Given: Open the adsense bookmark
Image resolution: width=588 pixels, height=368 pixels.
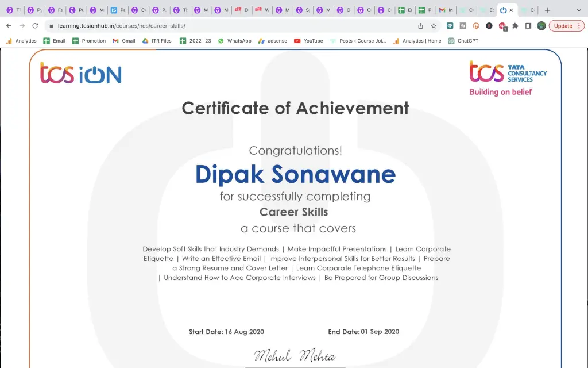Looking at the screenshot, I should (273, 41).
